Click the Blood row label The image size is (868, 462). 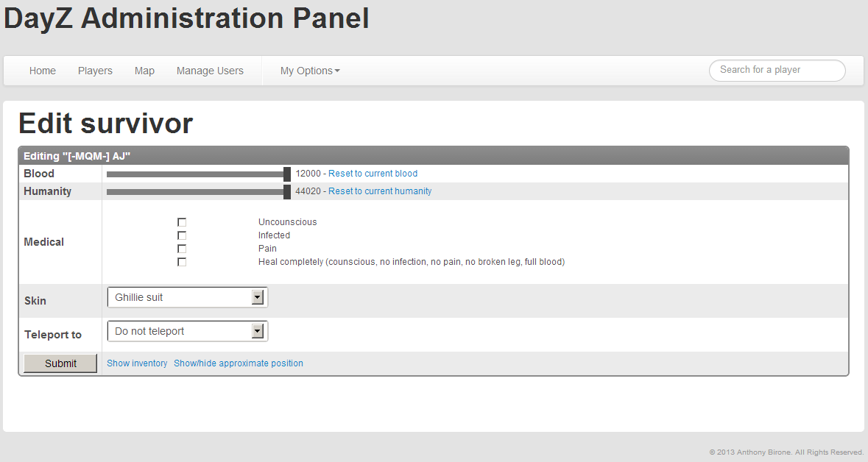click(x=39, y=174)
